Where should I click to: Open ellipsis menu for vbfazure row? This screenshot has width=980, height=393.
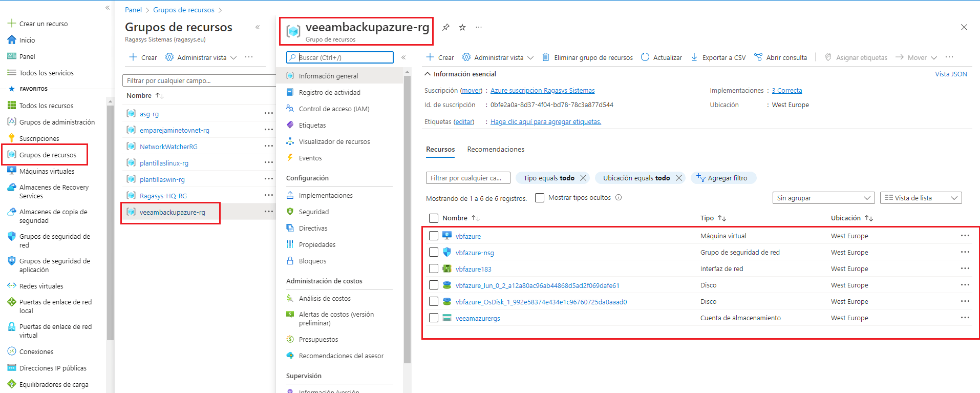click(x=965, y=236)
